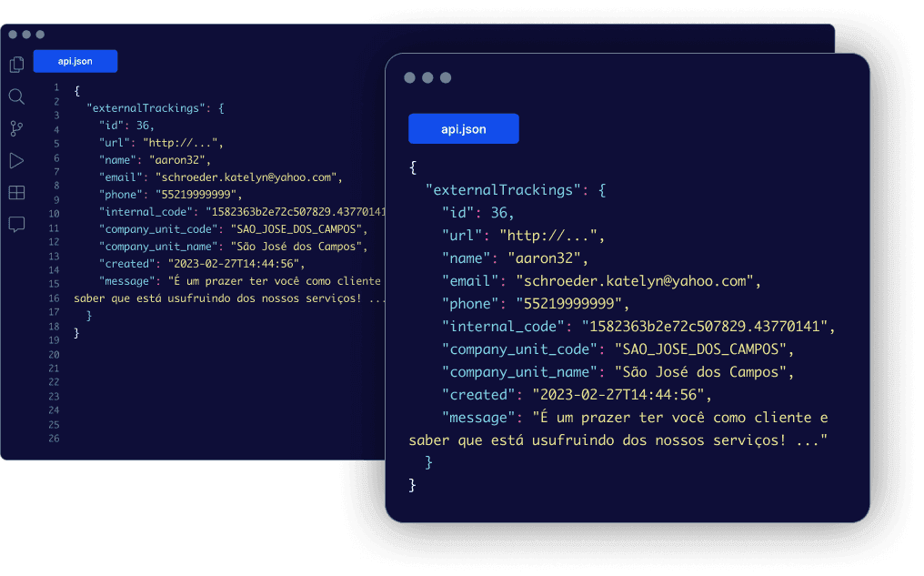
Task: Click line number 26 in the gutter
Action: (x=55, y=438)
